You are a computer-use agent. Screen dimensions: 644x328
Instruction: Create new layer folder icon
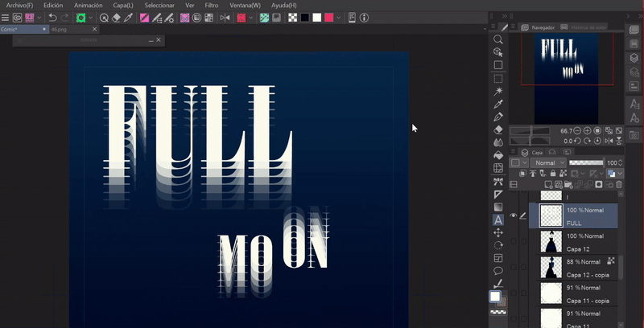click(568, 185)
